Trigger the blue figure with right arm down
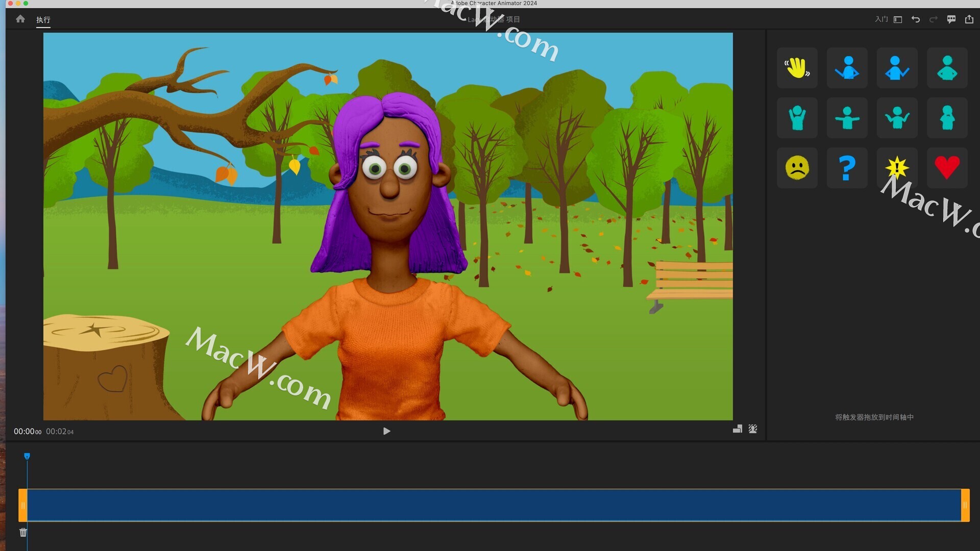Screen dimensions: 980x551 (897, 68)
